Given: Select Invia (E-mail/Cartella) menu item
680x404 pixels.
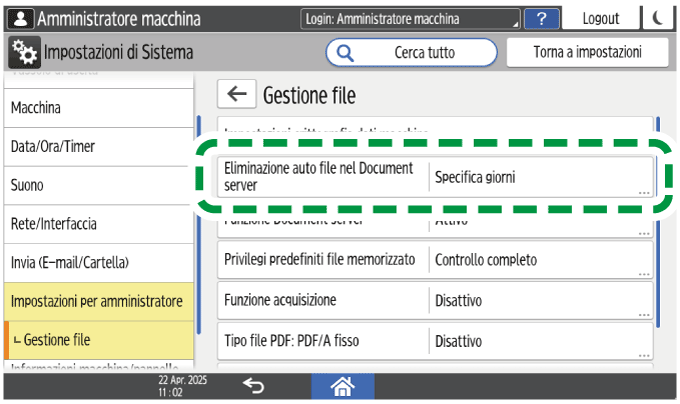Looking at the screenshot, I should coord(98,262).
